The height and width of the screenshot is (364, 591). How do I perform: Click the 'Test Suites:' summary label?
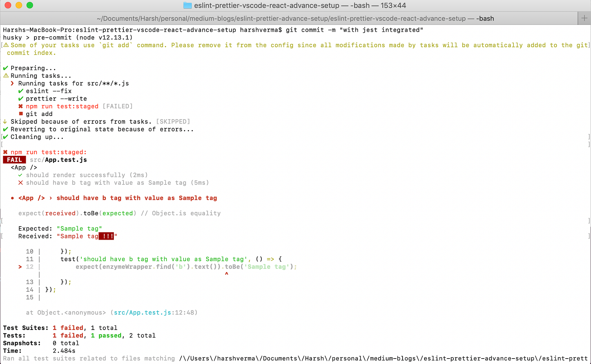tap(26, 328)
